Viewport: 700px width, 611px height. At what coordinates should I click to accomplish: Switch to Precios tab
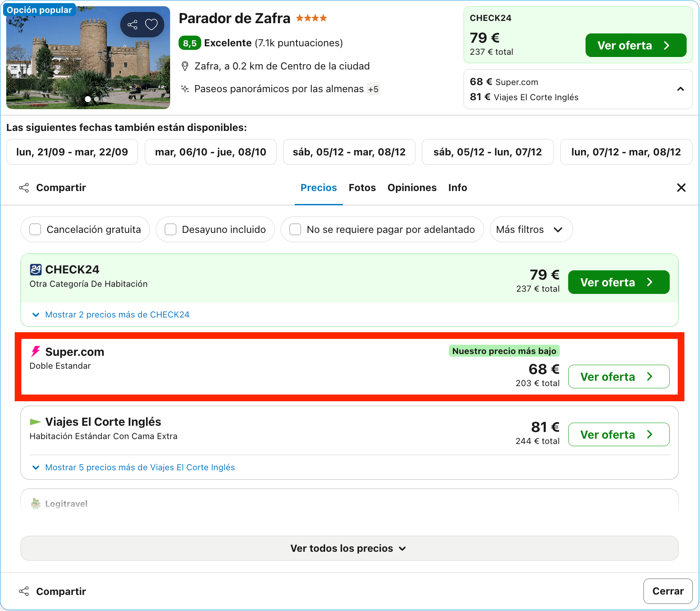click(319, 188)
